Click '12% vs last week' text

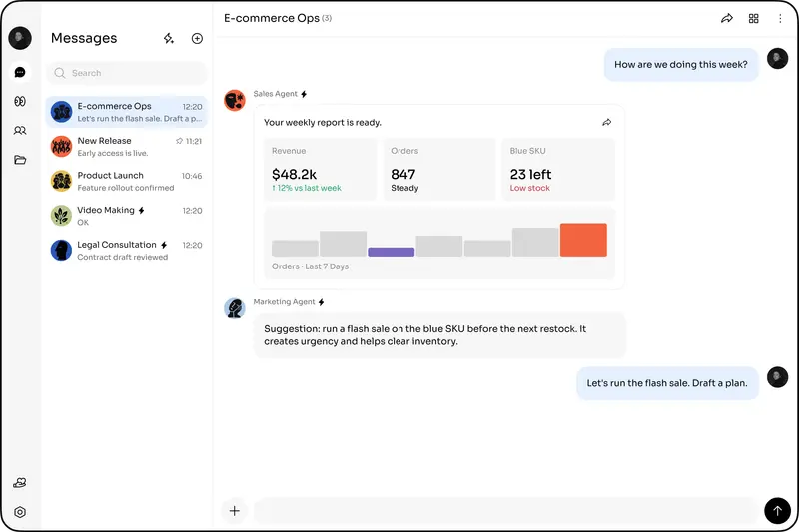tap(307, 188)
